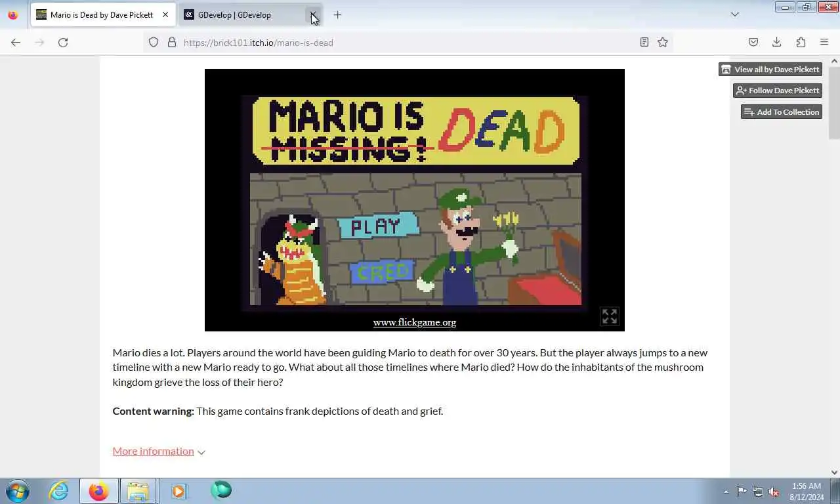Open the Pocket save icon
Screen dimensions: 840x504
click(x=753, y=43)
